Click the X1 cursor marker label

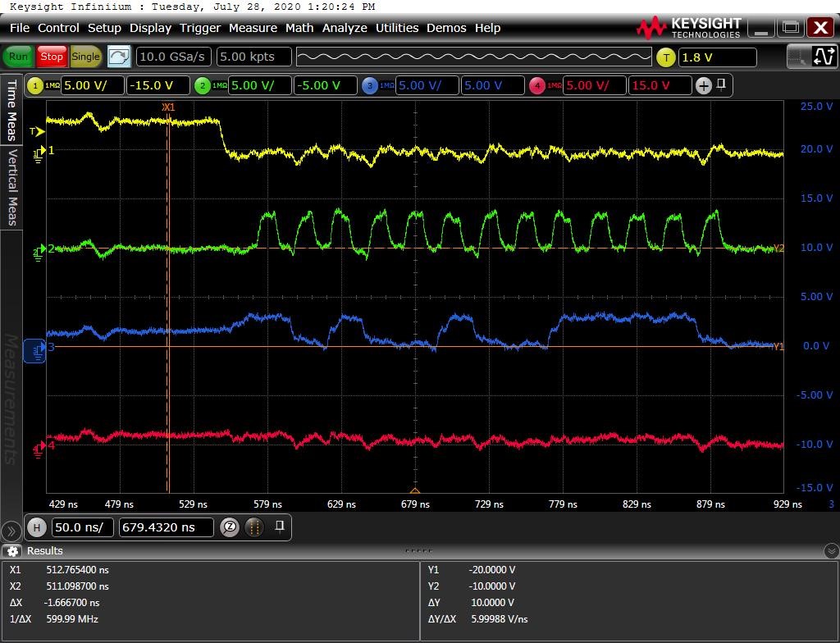pos(168,107)
